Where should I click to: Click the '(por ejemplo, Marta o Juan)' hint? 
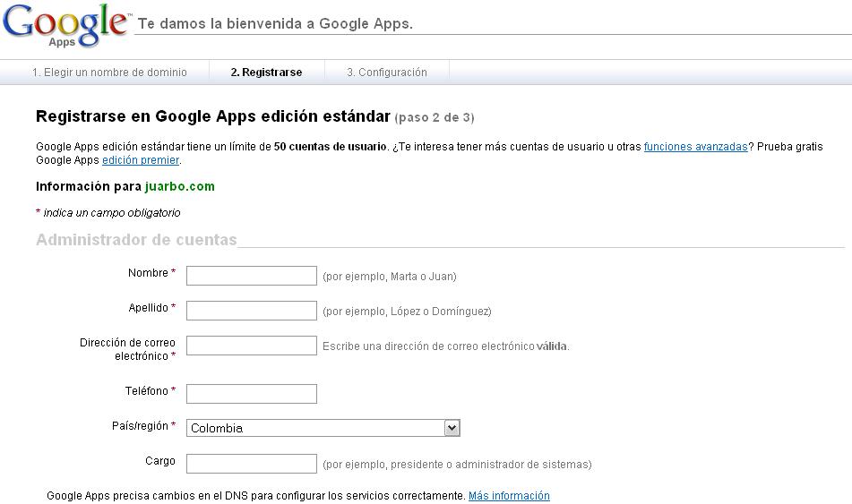pos(390,277)
